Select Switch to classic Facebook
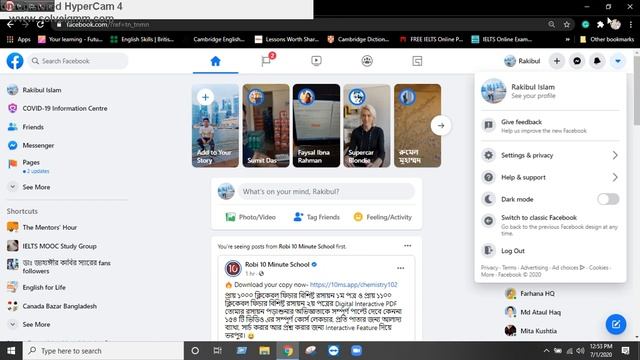 coord(550,224)
